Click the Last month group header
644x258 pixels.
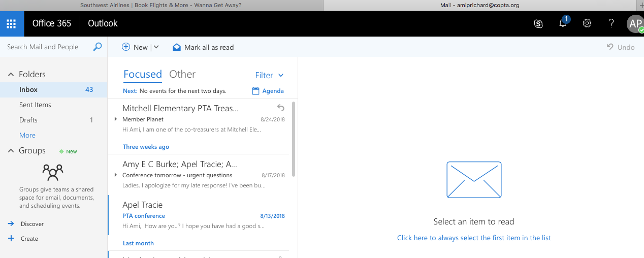[x=138, y=243]
